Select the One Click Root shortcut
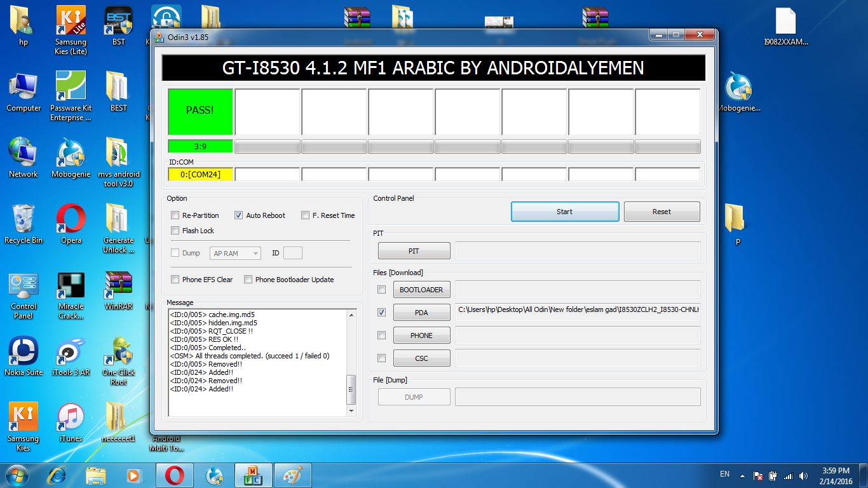 pos(118,361)
